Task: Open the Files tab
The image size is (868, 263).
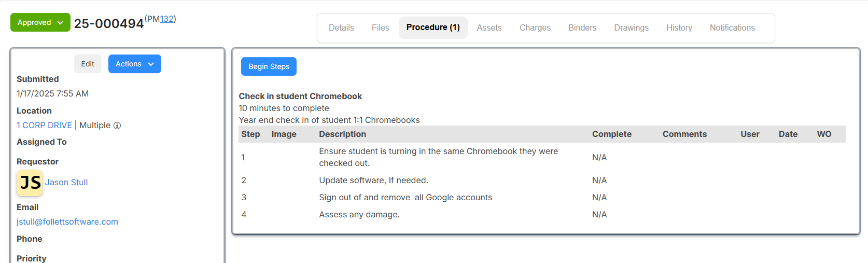Action: point(380,27)
